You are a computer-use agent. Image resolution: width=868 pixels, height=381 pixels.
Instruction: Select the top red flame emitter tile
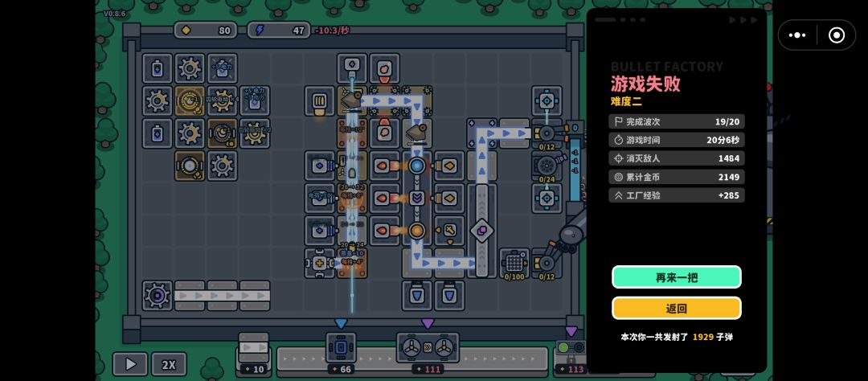point(384,166)
